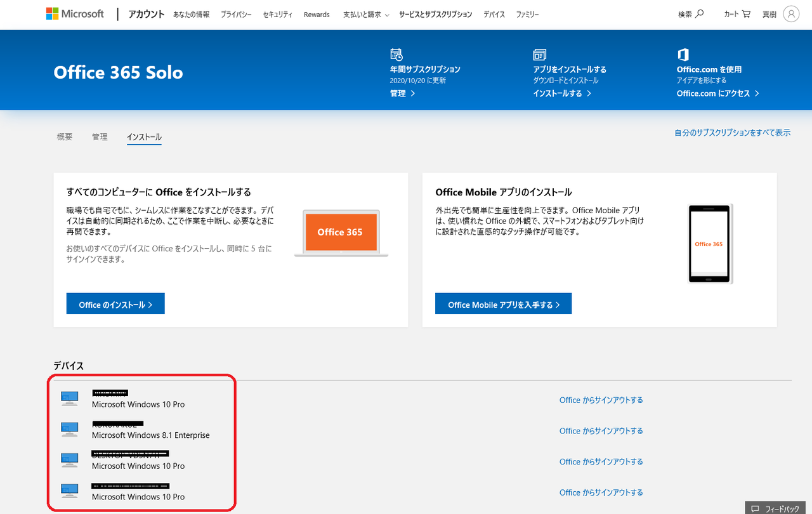
Task: Click the Office.com logo icon in banner
Action: (x=683, y=55)
